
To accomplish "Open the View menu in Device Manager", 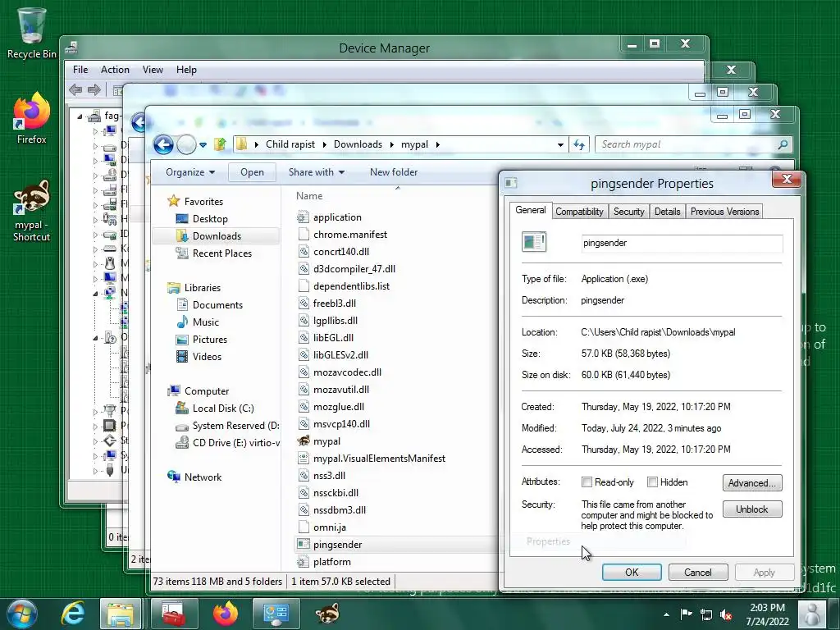I will click(153, 70).
